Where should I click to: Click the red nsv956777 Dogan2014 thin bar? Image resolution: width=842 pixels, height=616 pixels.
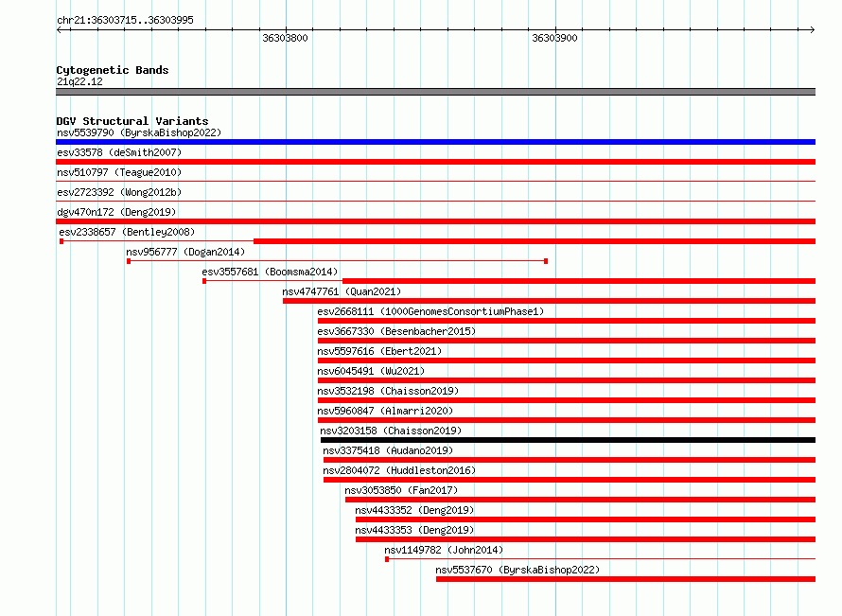[337, 261]
